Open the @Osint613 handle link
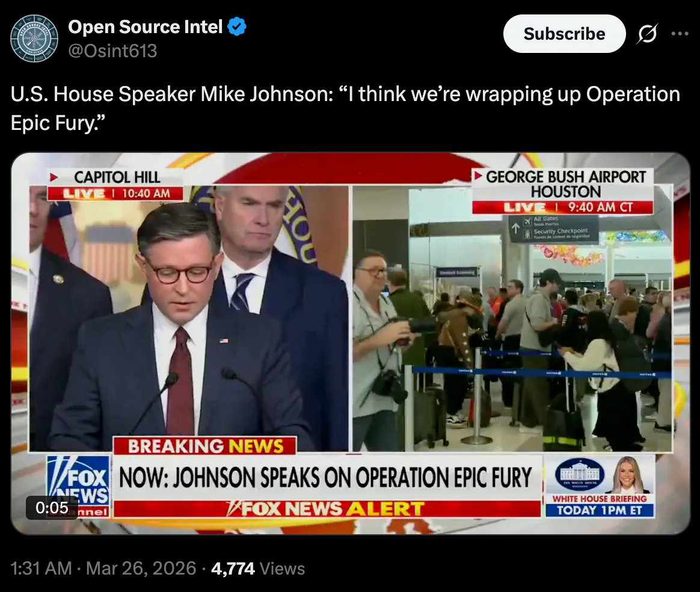700x592 pixels. [112, 51]
